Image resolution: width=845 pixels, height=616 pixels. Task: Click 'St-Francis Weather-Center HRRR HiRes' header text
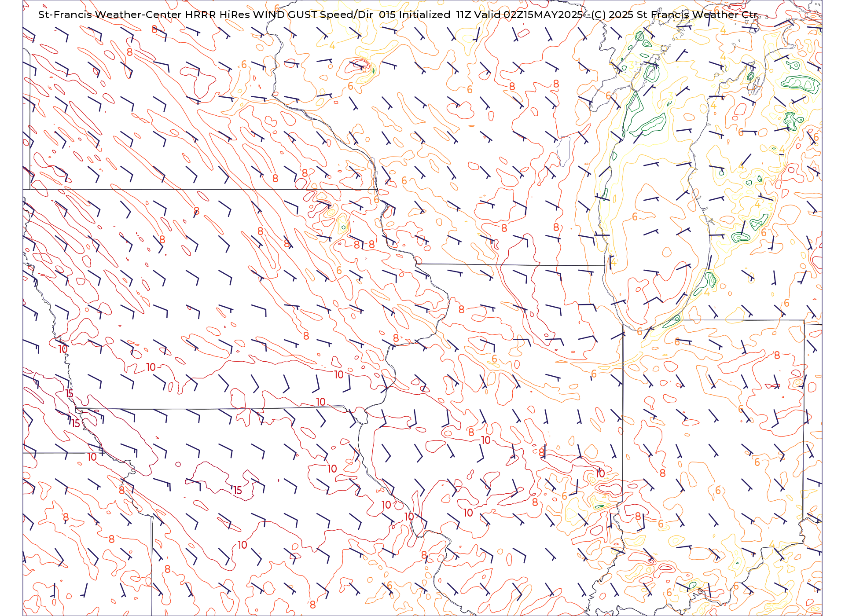pyautogui.click(x=144, y=15)
